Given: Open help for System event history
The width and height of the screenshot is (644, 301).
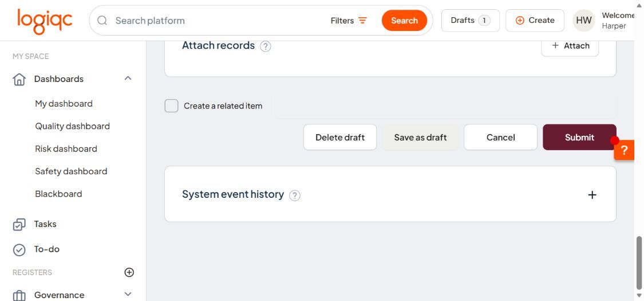Looking at the screenshot, I should [x=294, y=196].
